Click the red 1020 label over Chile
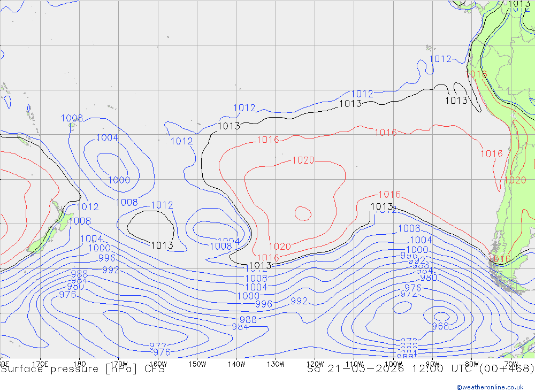Viewport: 535px width, 392px height. click(x=515, y=180)
